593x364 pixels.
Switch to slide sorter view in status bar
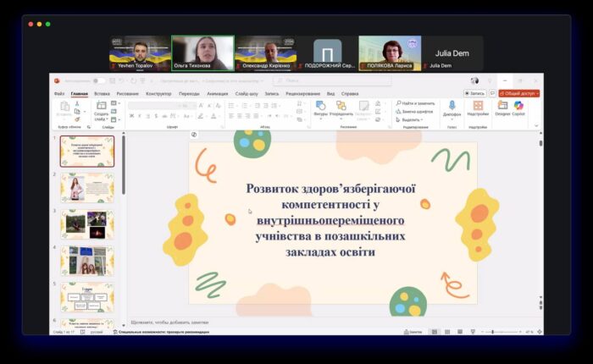tap(446, 332)
